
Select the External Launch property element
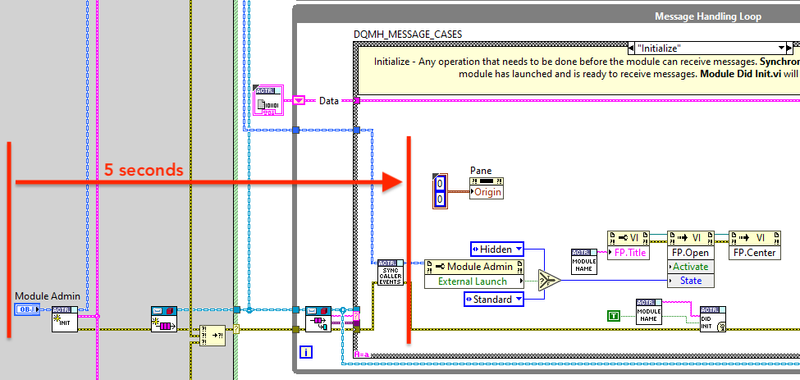click(474, 282)
